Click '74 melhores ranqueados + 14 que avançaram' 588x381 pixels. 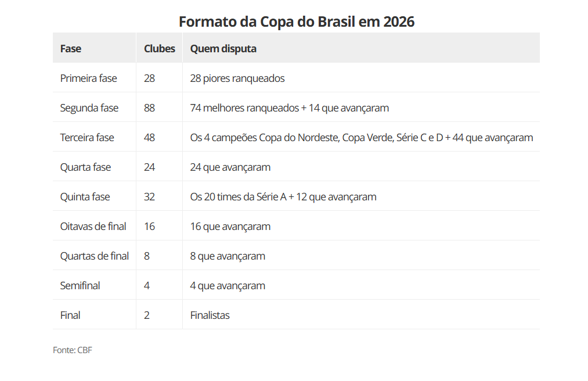pos(289,108)
